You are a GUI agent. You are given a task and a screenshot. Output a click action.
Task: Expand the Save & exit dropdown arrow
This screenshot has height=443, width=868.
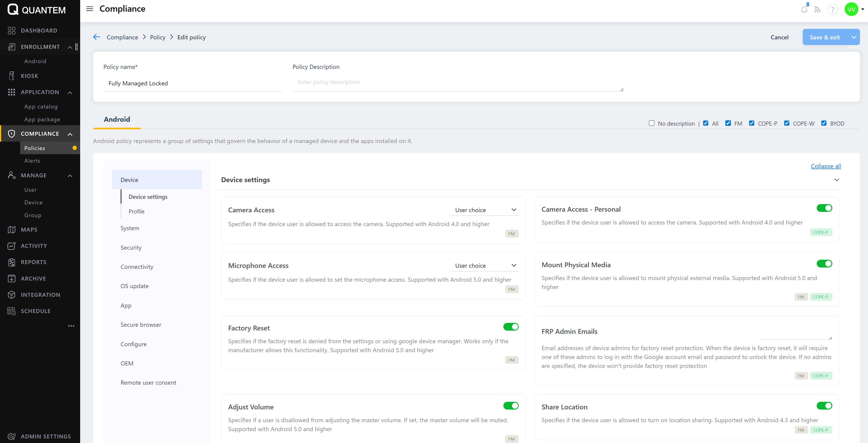[854, 37]
